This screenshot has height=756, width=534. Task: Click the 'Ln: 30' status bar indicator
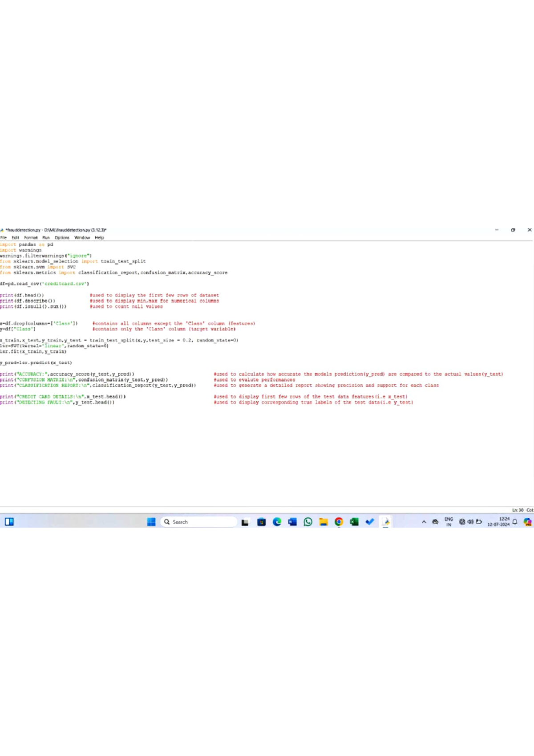tap(518, 510)
